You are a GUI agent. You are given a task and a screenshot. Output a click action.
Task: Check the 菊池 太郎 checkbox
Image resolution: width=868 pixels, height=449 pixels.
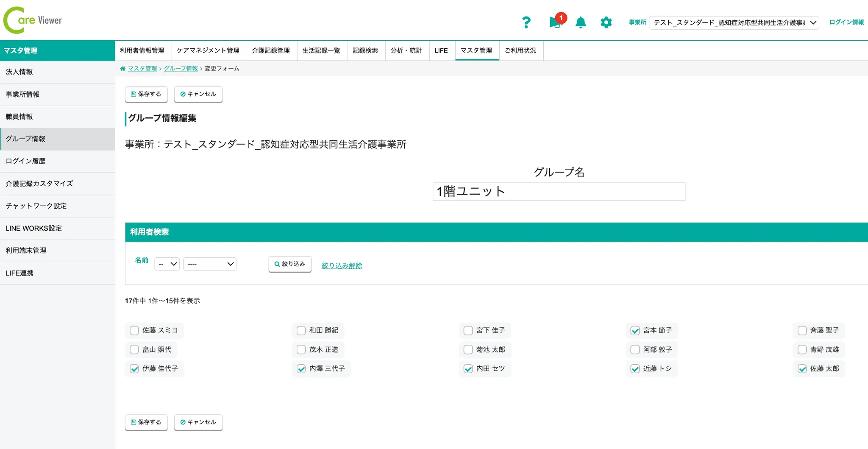(468, 349)
